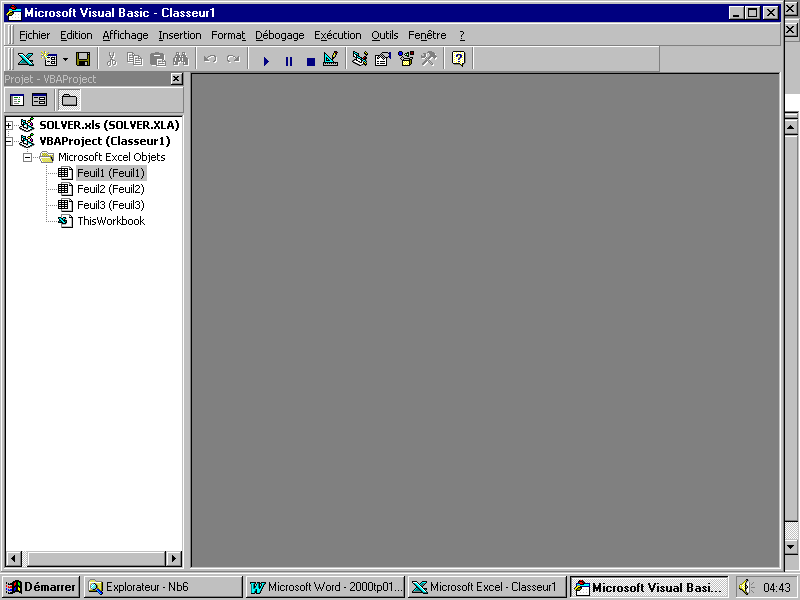Screen dimensions: 800x600
Task: Select the Microsoft Excel Objets folder
Action: click(x=111, y=157)
